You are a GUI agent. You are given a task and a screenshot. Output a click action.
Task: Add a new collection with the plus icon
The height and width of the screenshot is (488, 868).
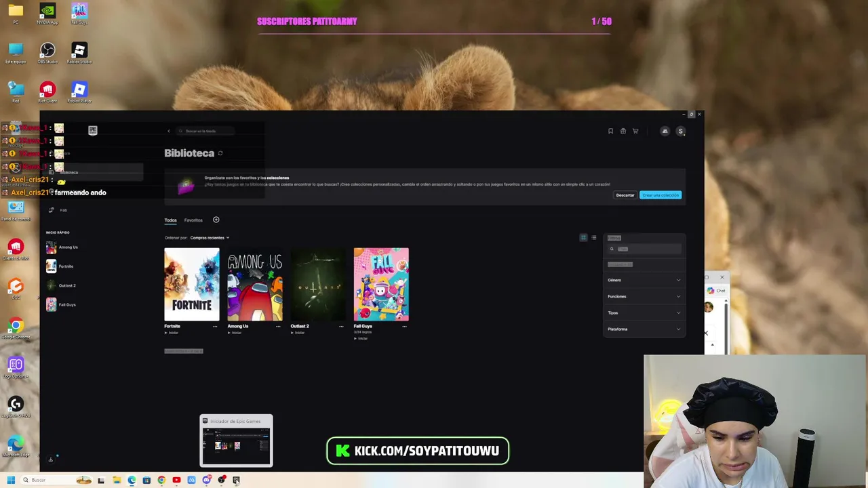click(216, 220)
